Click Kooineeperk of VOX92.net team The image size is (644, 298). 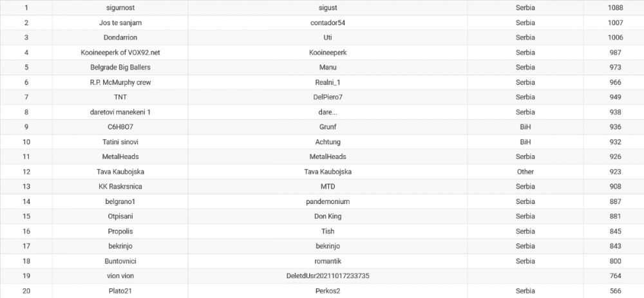pos(120,52)
